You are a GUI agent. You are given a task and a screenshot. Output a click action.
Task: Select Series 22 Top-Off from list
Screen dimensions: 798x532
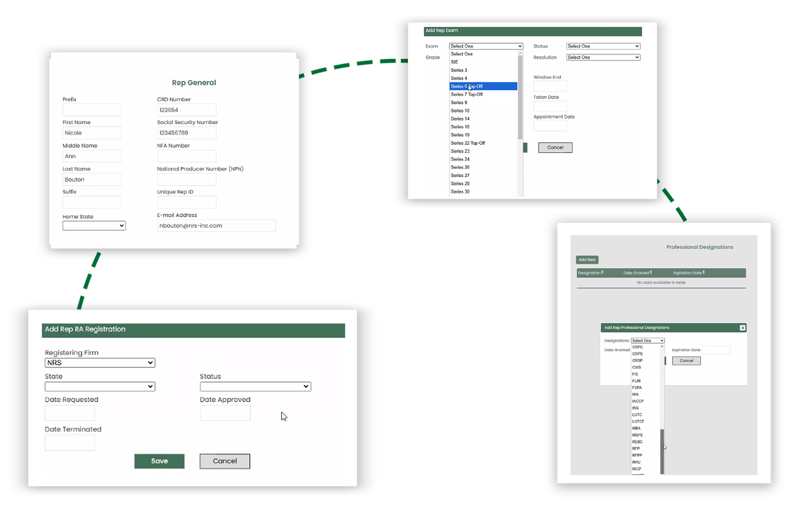point(467,143)
